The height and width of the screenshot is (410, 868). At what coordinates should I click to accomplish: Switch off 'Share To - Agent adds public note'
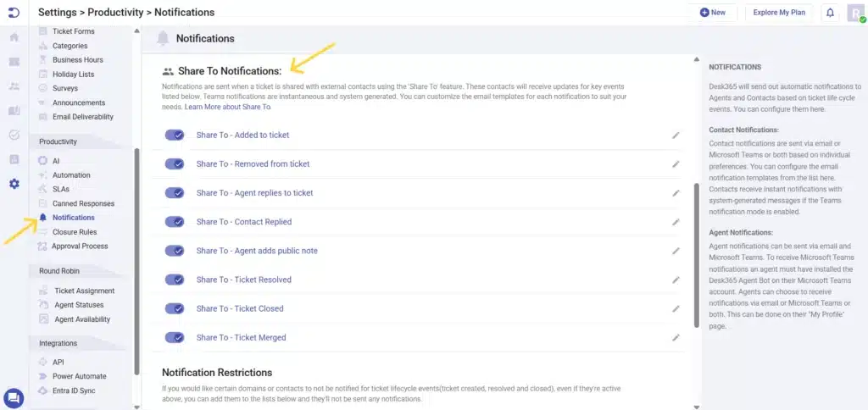point(175,251)
